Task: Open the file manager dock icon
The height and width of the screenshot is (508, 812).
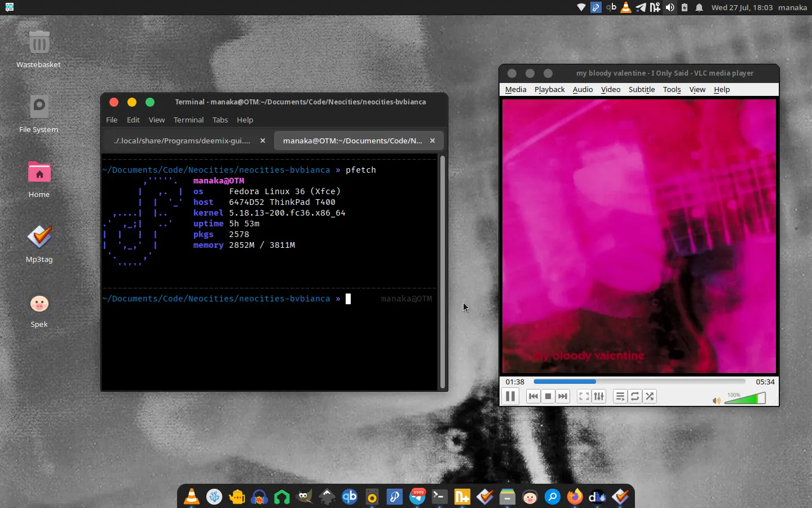Action: point(507,497)
